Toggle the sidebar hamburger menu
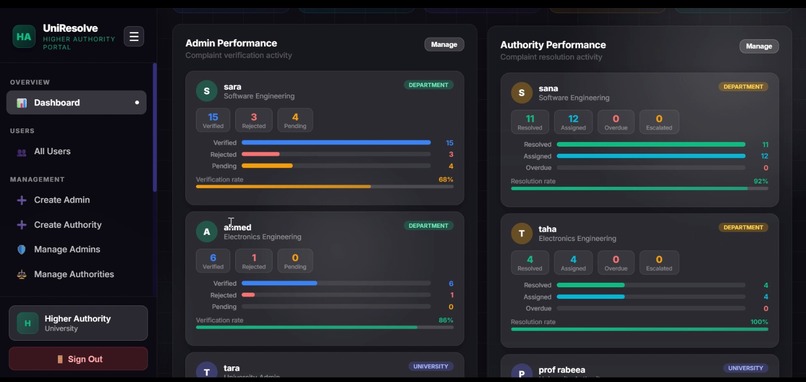 point(134,37)
